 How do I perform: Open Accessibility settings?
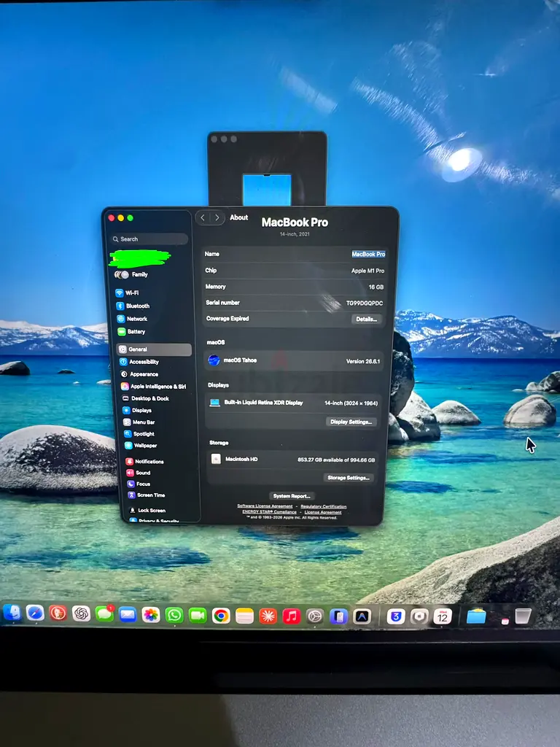(139, 362)
